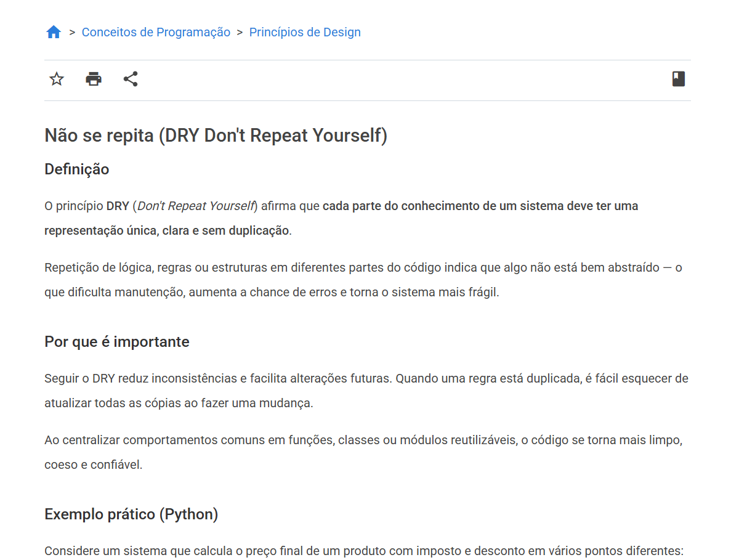Click the Definição section heading
The width and height of the screenshot is (731, 560).
76,169
